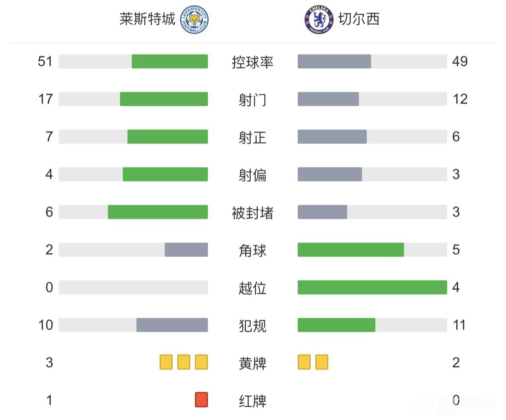Click Leicester's shots count 17
This screenshot has height=420, width=506.
point(46,99)
